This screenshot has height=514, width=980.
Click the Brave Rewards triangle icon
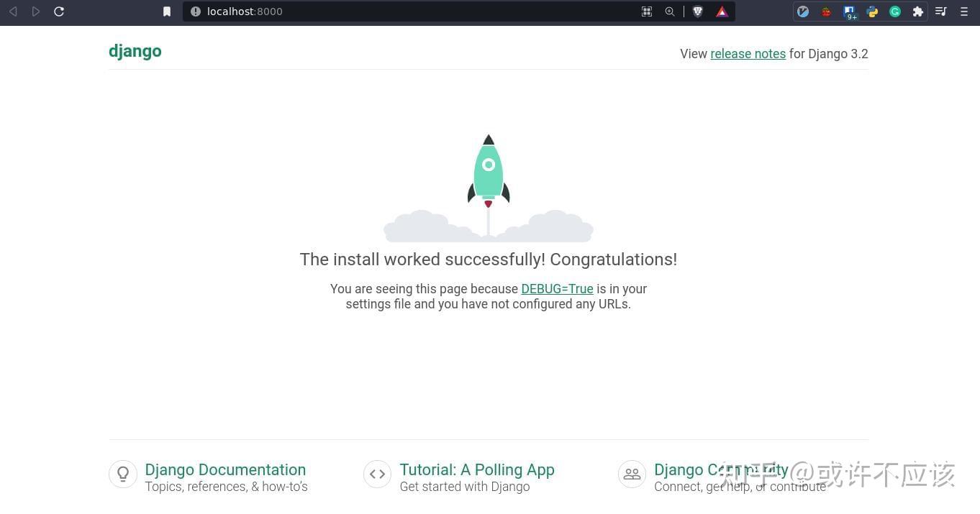(x=722, y=12)
